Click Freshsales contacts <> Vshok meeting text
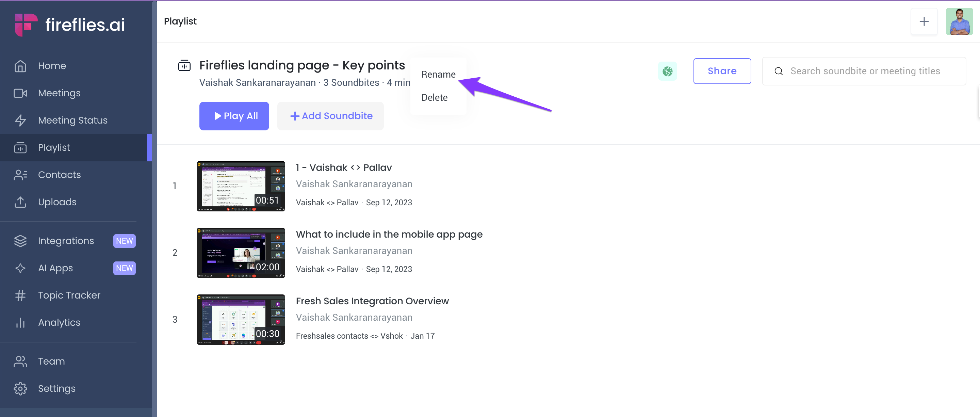The image size is (980, 417). pyautogui.click(x=349, y=336)
